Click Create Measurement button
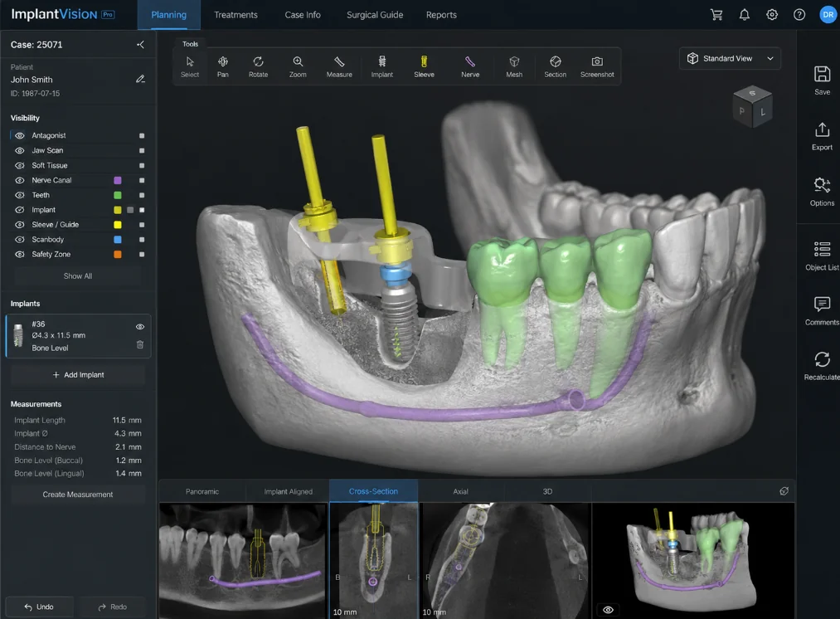The width and height of the screenshot is (840, 619). click(x=78, y=495)
